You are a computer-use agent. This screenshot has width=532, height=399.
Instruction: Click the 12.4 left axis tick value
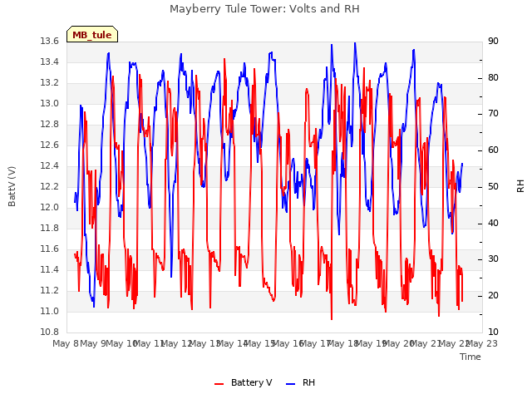[x=50, y=166]
